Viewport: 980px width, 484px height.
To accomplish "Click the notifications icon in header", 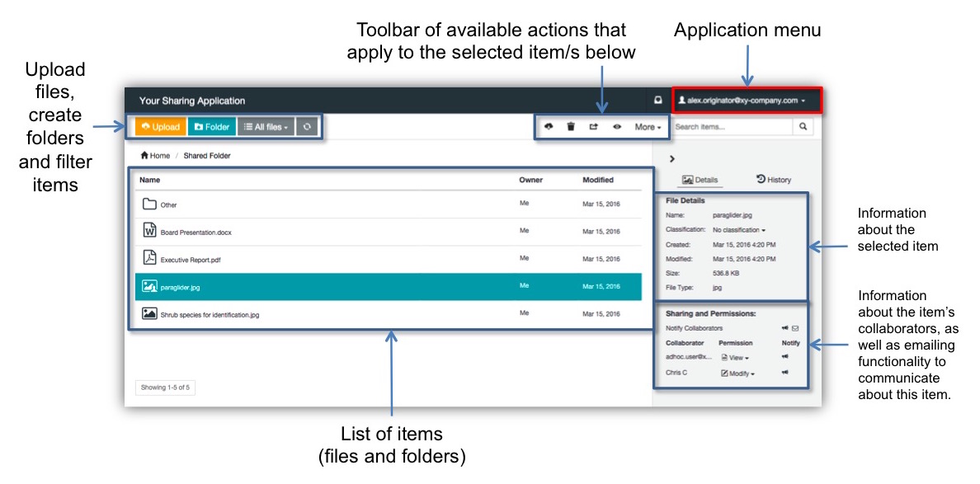I will tap(657, 101).
